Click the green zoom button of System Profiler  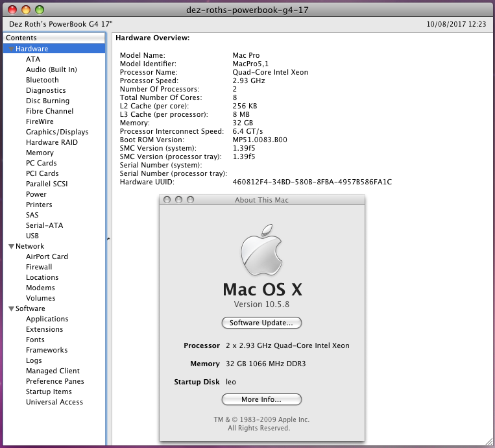coord(40,10)
